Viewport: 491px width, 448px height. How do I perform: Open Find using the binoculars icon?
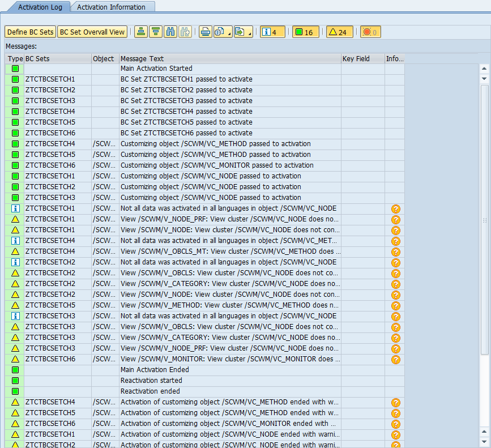[x=170, y=32]
